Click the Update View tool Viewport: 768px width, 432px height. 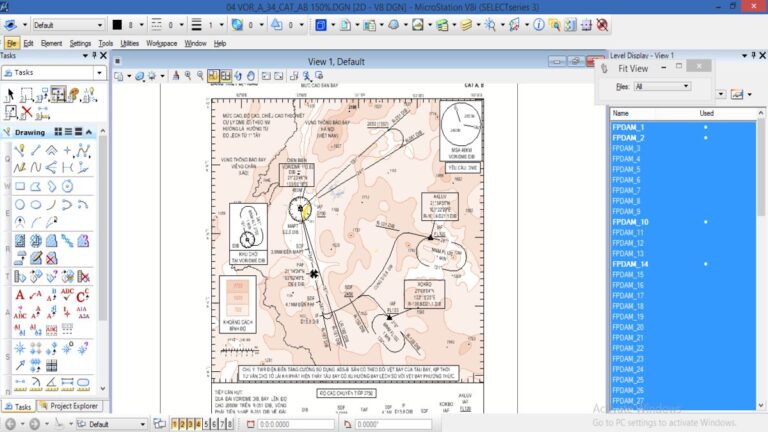point(176,75)
